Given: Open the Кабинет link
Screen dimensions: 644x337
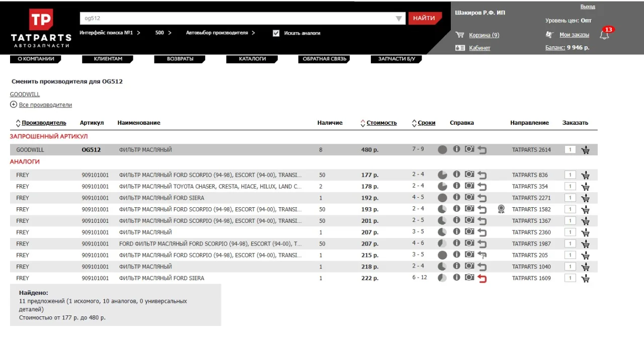Looking at the screenshot, I should coord(479,48).
